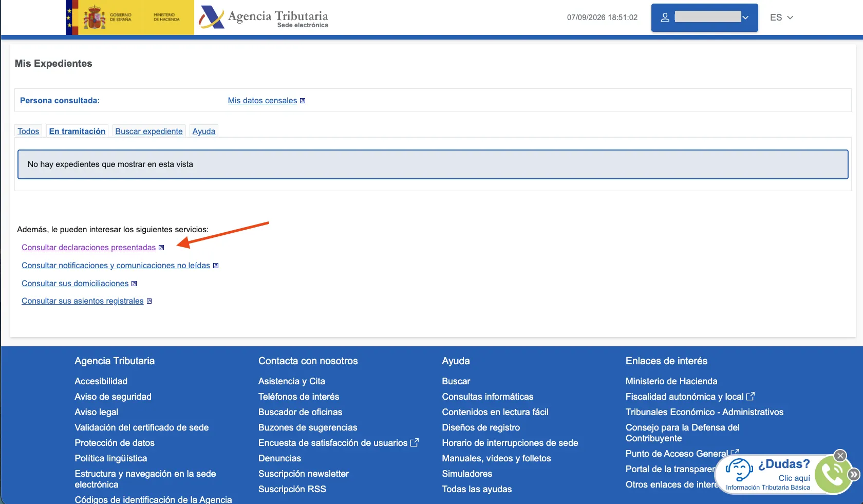Screen dimensions: 863x504
Task: Open Suscripción RSS link
Action: point(292,489)
